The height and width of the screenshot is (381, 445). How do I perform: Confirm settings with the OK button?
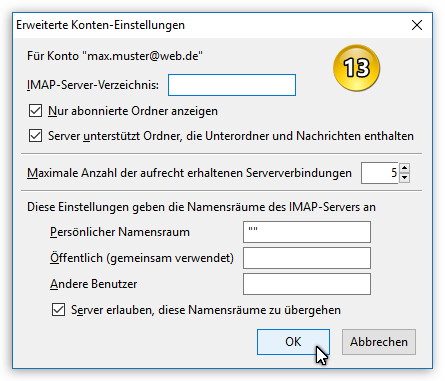tap(293, 342)
